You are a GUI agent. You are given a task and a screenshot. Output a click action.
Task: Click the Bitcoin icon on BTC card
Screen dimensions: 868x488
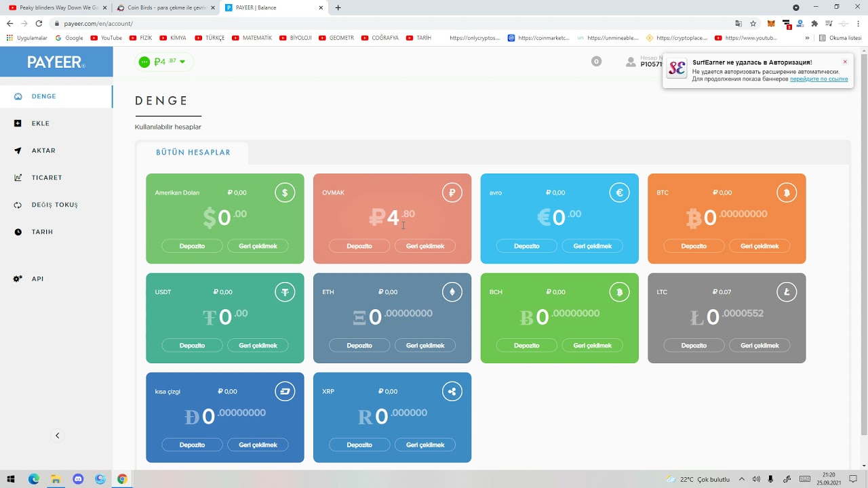(x=787, y=192)
